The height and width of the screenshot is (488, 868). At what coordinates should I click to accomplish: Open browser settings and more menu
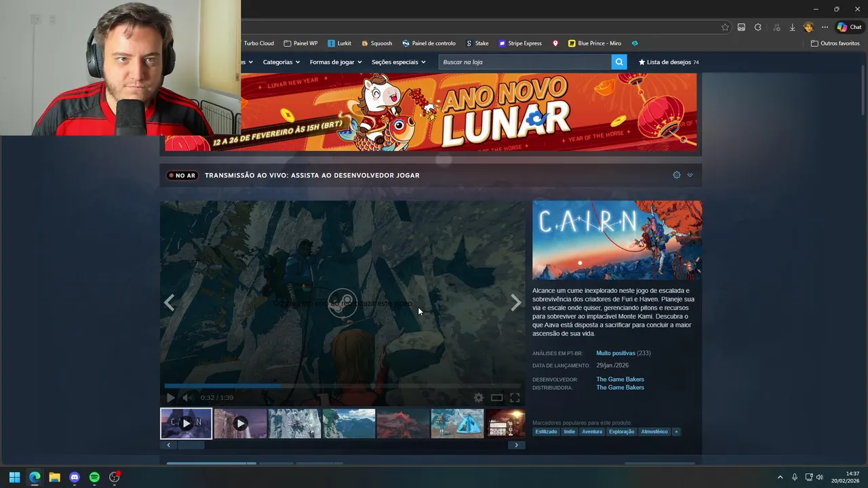coord(825,27)
